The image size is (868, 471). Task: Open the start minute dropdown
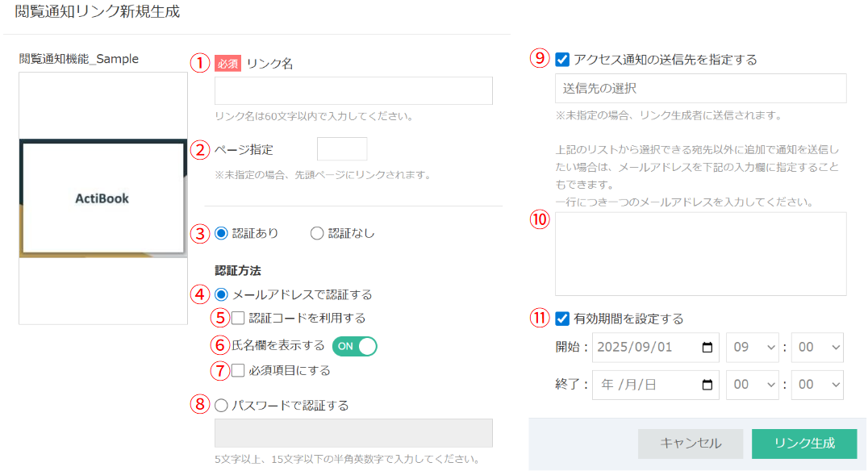tap(816, 348)
